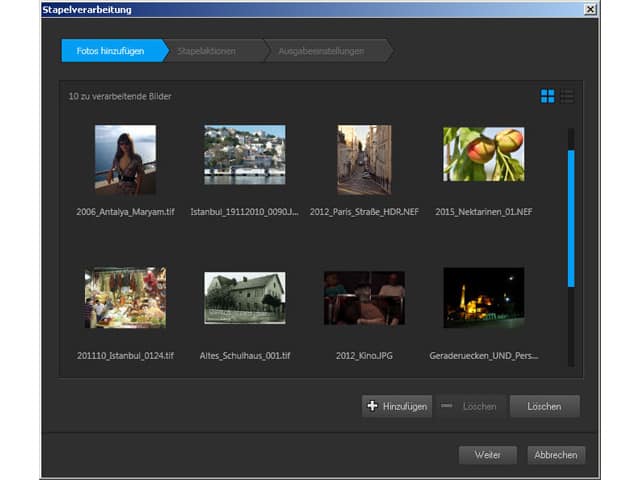This screenshot has width=640, height=480.
Task: Open the Ausgabeeinstellungen step
Action: pyautogui.click(x=321, y=51)
